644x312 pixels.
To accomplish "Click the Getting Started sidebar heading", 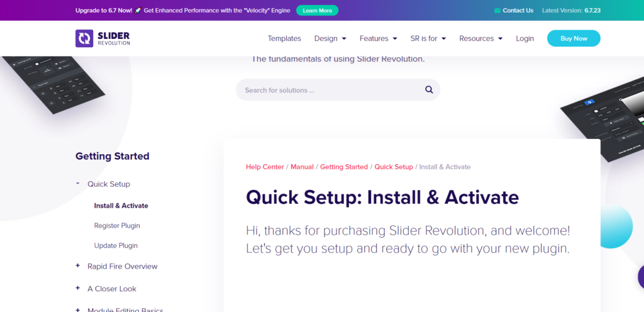I will coord(113,156).
